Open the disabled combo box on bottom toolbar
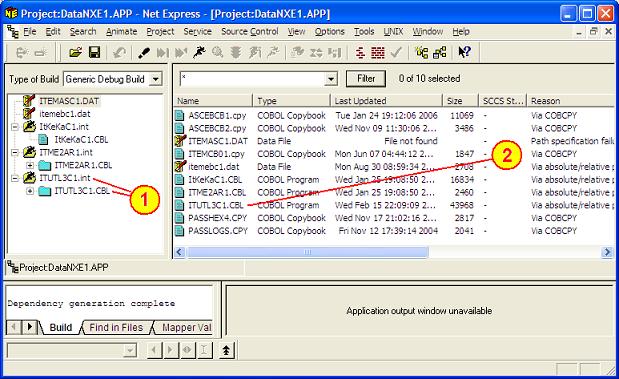Screen dimensions: 619x379 point(129,350)
